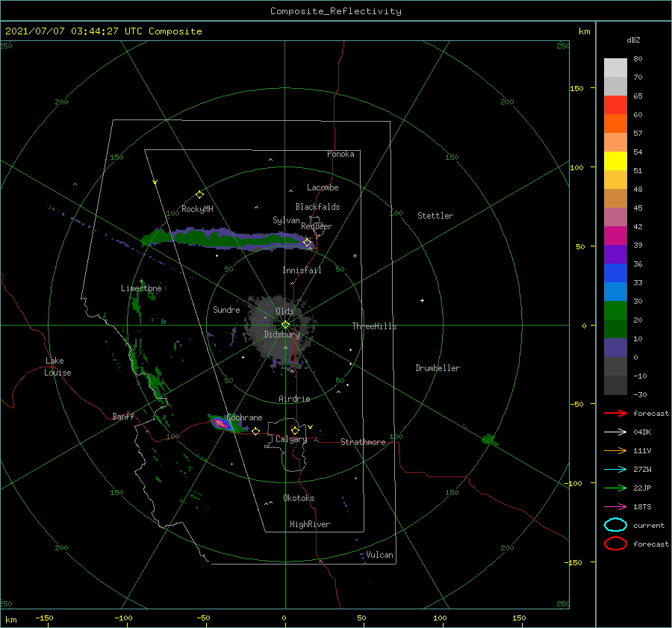Click the white plus marker south of Stettler
This screenshot has width=672, height=628.
[422, 300]
